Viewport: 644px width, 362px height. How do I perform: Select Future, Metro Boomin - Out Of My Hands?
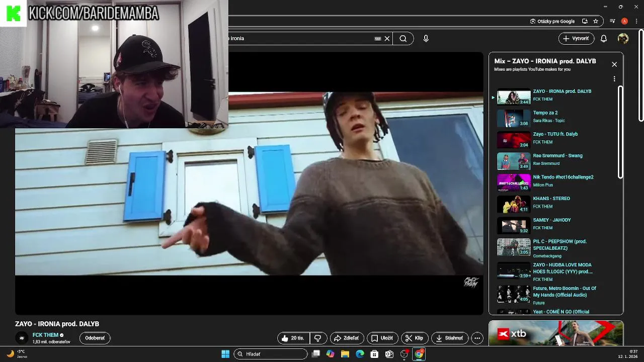[x=555, y=295]
